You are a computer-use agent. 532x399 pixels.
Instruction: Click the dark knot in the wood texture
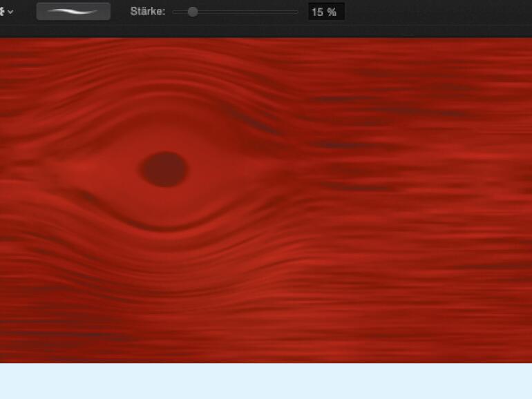[x=164, y=169]
